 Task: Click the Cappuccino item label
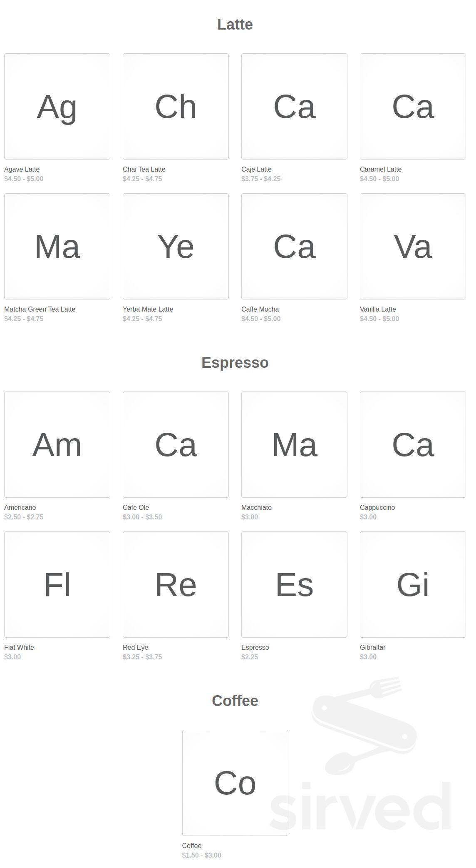click(377, 507)
